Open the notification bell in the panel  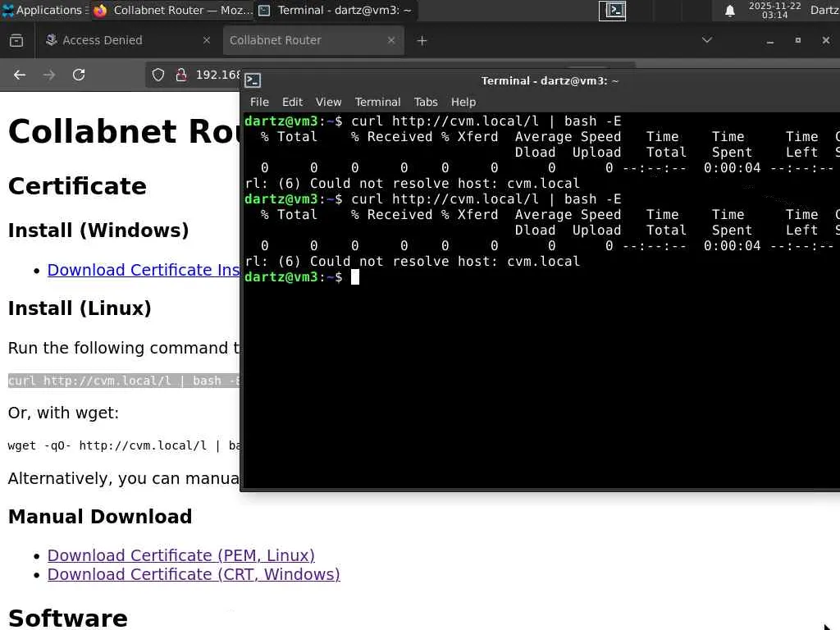tap(729, 10)
